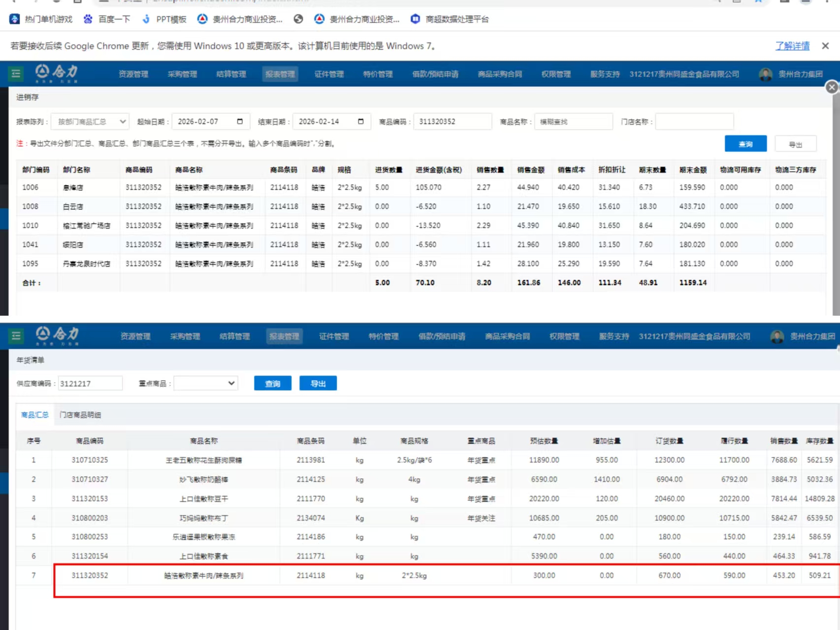This screenshot has width=840, height=630.
Task: Click the hamburger menu icon in lower header
Action: point(16,336)
